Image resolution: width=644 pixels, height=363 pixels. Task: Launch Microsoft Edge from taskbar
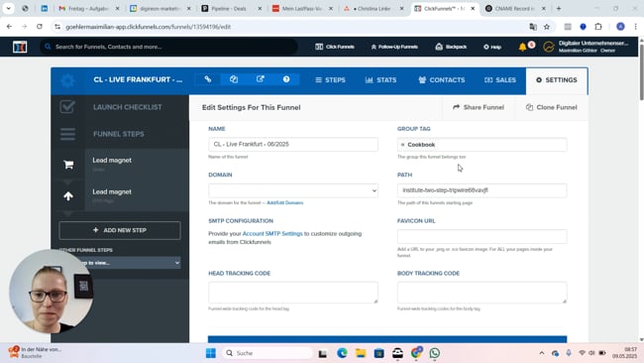342,353
